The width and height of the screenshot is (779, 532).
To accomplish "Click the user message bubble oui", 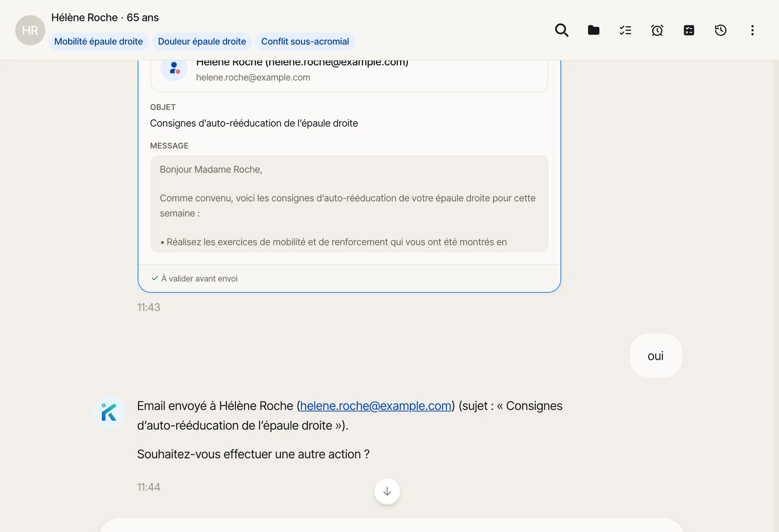I will click(656, 355).
